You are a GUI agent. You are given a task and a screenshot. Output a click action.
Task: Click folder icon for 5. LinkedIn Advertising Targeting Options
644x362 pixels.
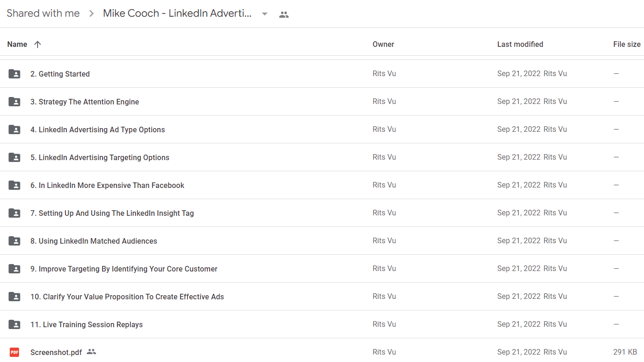14,157
